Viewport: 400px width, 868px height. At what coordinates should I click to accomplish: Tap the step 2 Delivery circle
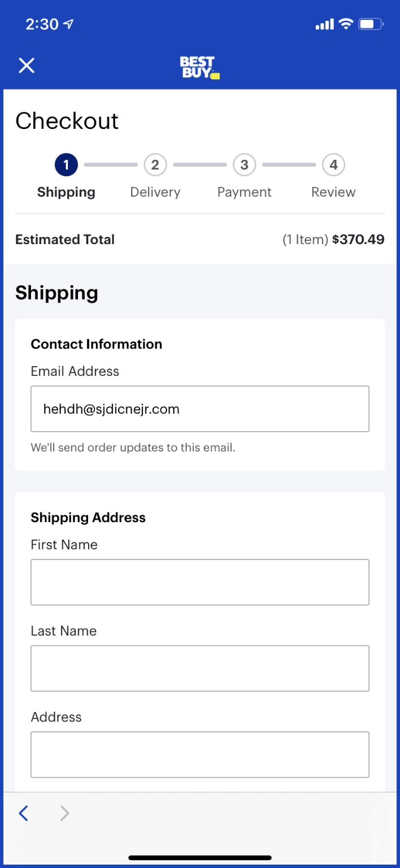point(155,165)
